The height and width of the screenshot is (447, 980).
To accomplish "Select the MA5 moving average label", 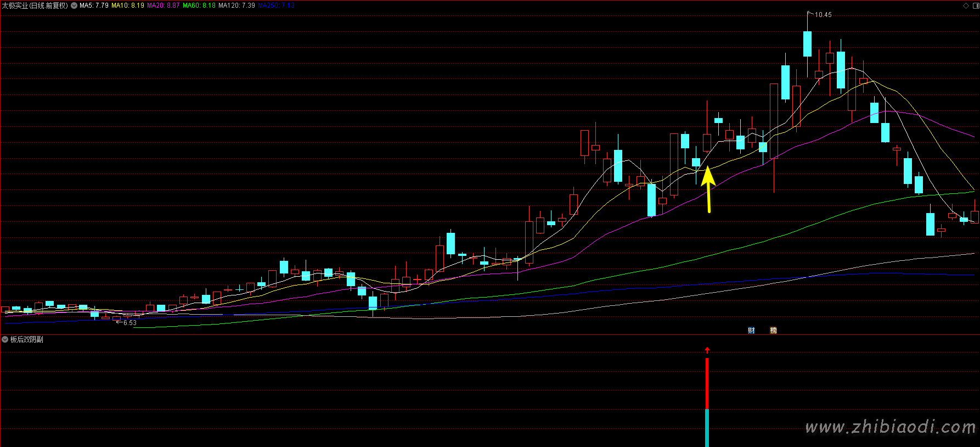I will pos(94,5).
